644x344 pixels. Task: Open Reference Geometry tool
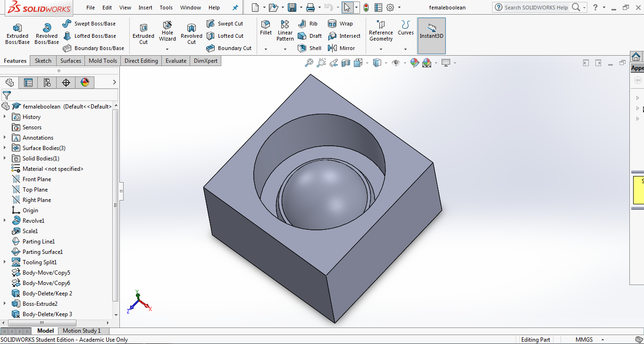click(x=381, y=31)
